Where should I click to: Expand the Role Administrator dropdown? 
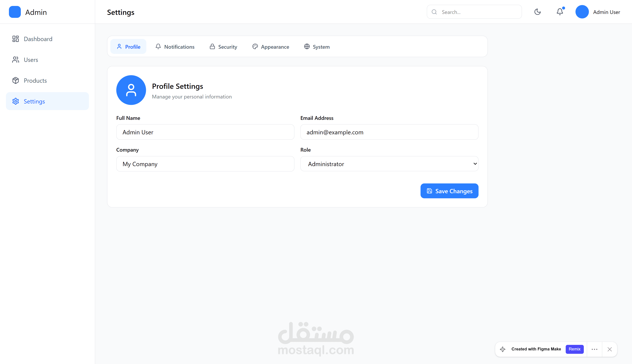tap(389, 164)
